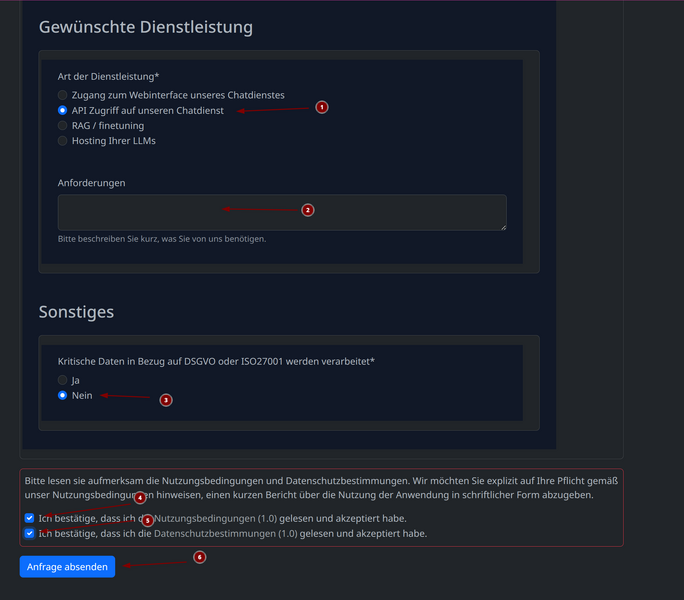Viewport: 684px width, 600px height.
Task: Select 'Ja' for critical data processing
Action: click(63, 380)
